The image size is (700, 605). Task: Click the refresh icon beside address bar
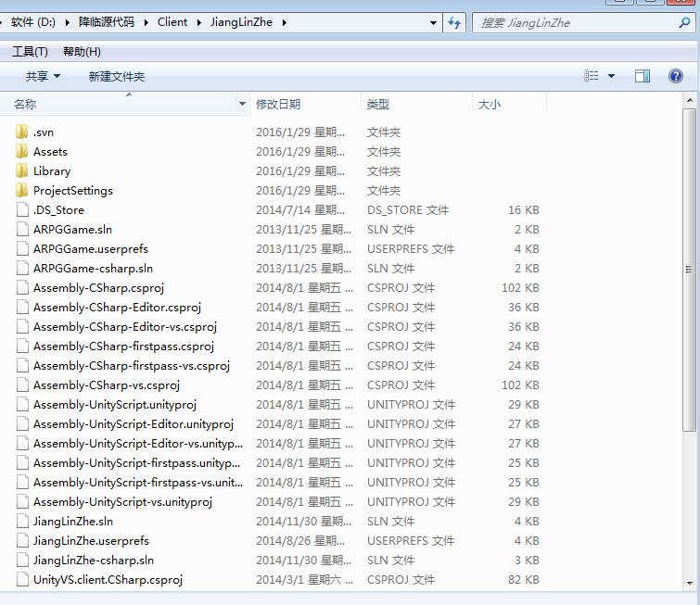click(454, 22)
